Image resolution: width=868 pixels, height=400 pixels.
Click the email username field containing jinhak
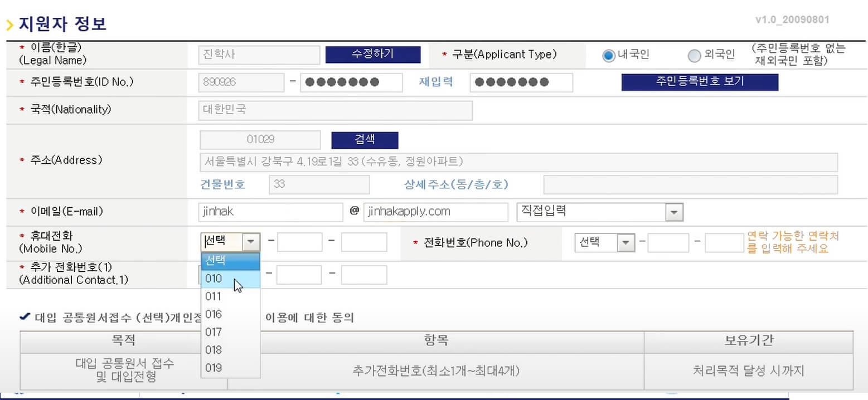tap(270, 212)
